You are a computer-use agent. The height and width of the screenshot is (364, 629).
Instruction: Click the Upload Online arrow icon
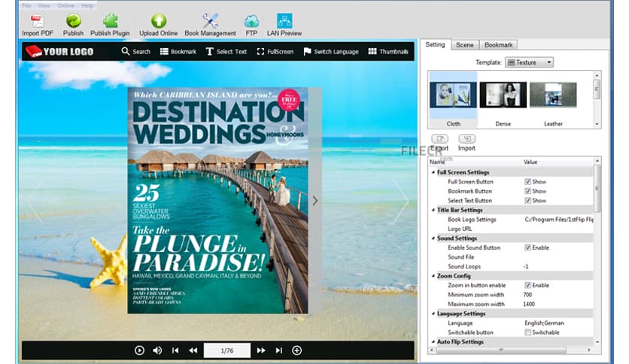159,21
